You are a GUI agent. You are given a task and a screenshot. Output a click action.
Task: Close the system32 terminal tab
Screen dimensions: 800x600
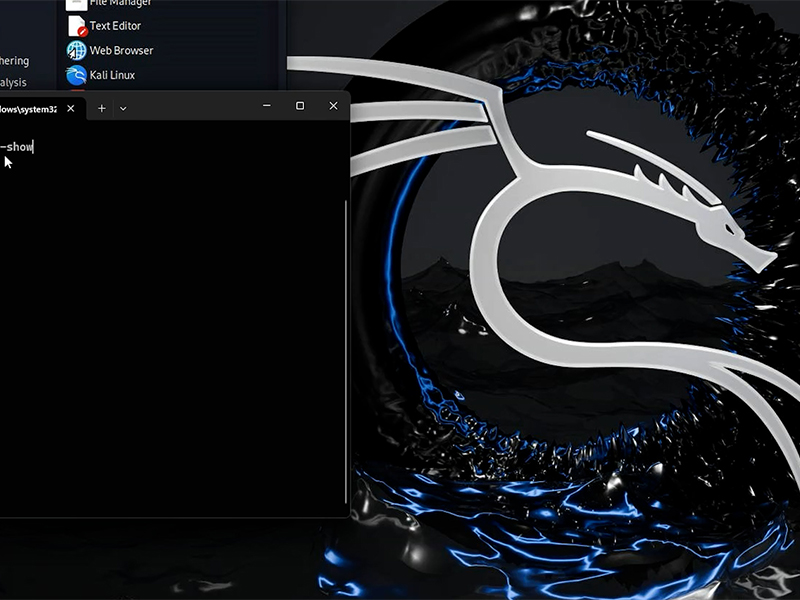(71, 108)
